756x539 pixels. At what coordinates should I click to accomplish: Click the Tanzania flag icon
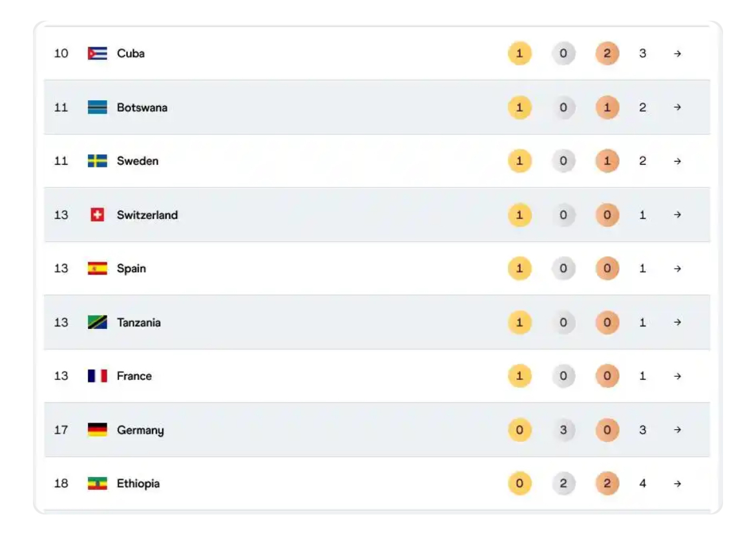click(x=98, y=322)
